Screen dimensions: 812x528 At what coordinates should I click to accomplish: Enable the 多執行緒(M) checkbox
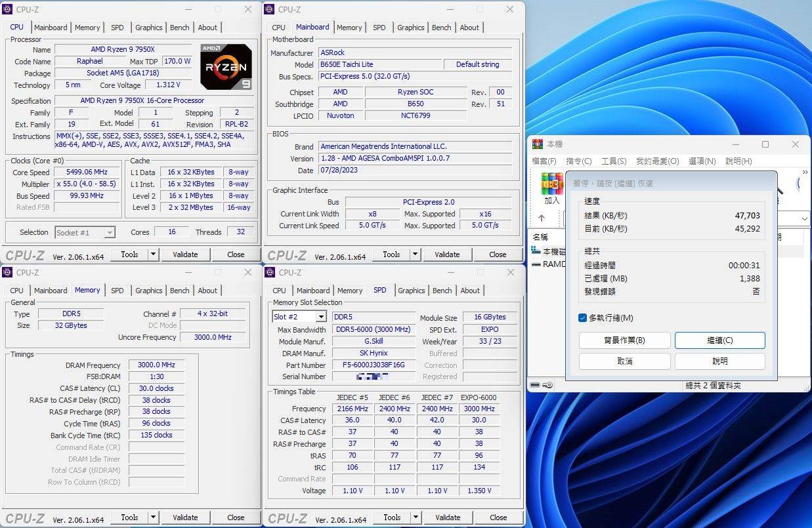tap(583, 317)
